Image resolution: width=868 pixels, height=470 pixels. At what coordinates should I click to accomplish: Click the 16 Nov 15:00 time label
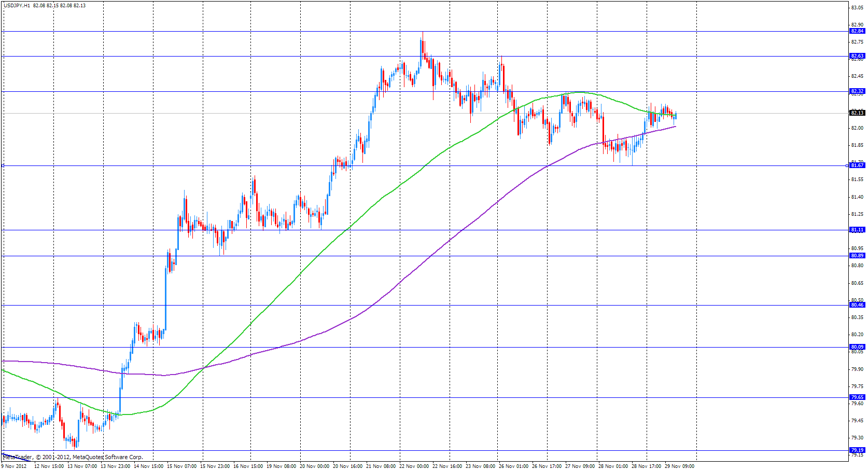tap(248, 466)
